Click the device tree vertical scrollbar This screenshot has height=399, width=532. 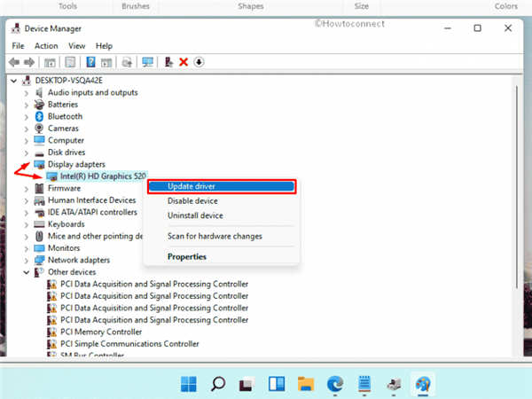517,186
